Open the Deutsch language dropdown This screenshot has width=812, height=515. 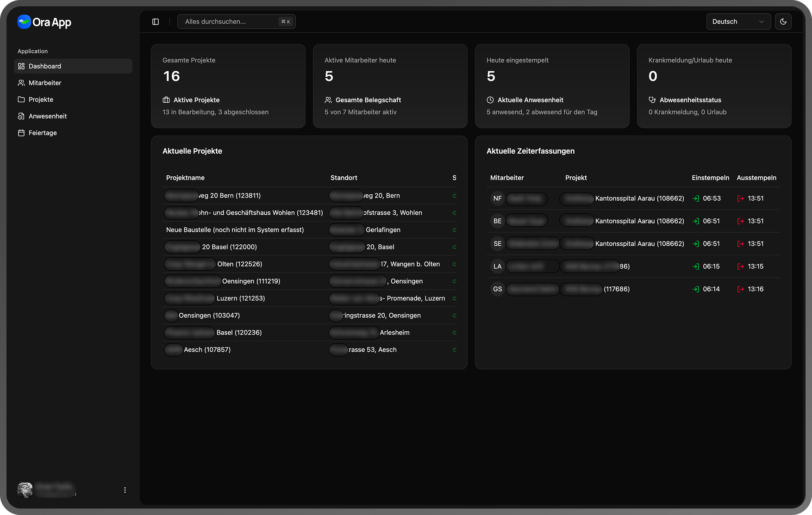(x=738, y=21)
